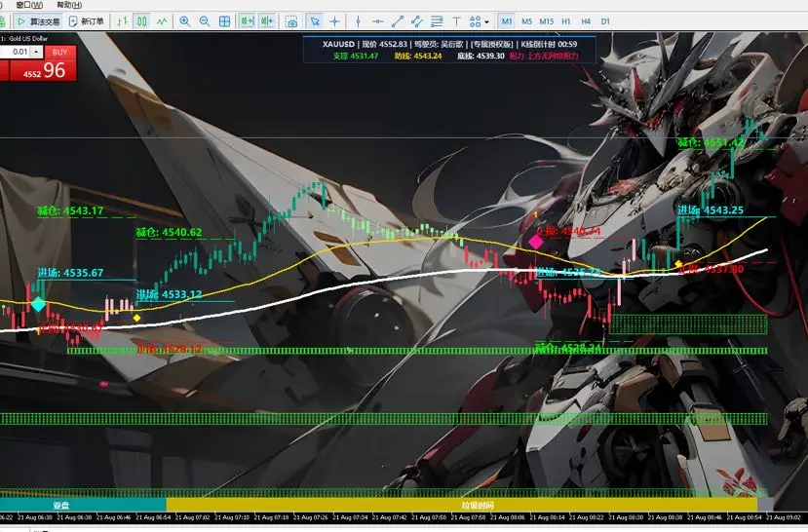Take chart screenshot with camera icon

click(x=291, y=21)
